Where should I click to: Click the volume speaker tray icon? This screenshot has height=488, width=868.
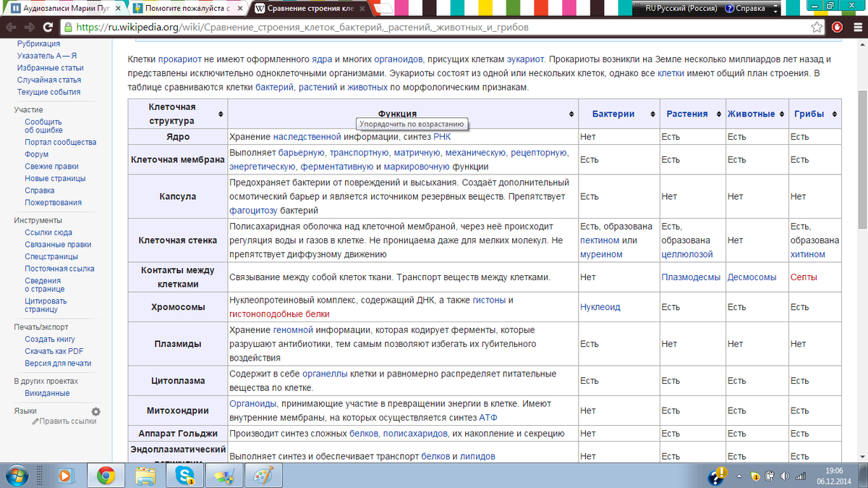(x=786, y=476)
